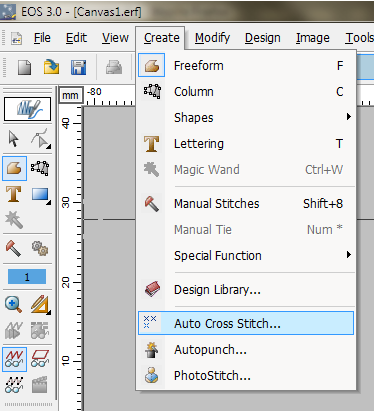Screen dimensions: 374x411
Task: Open the File menu
Action: pos(42,38)
